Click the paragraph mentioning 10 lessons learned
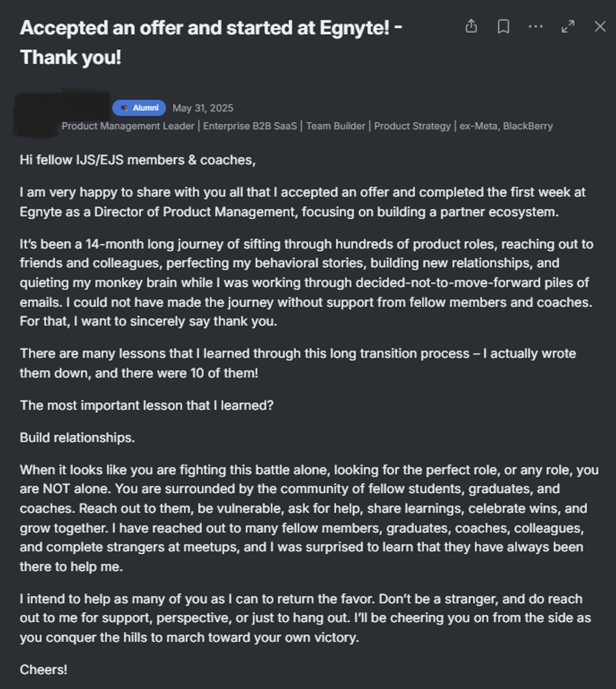The image size is (616, 689). point(298,364)
